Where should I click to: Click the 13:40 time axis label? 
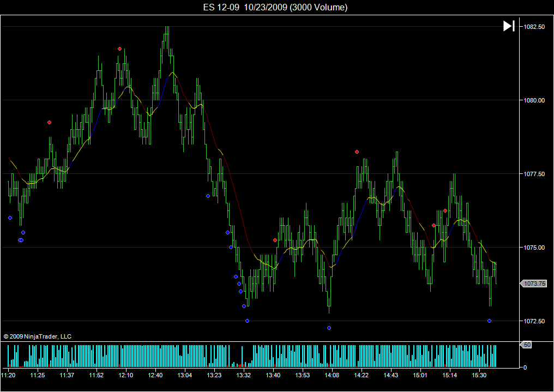click(273, 375)
